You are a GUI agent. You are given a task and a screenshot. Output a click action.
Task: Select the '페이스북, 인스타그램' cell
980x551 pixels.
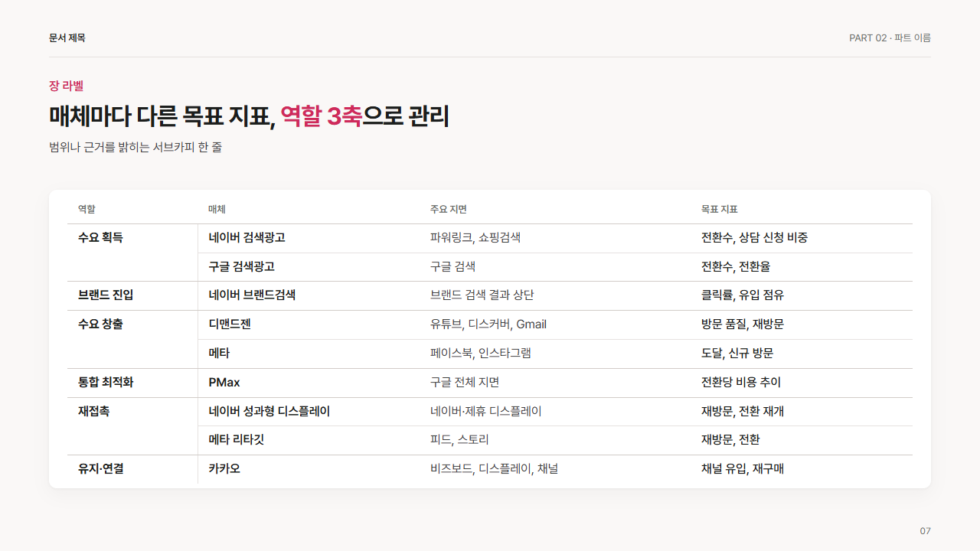[481, 353]
